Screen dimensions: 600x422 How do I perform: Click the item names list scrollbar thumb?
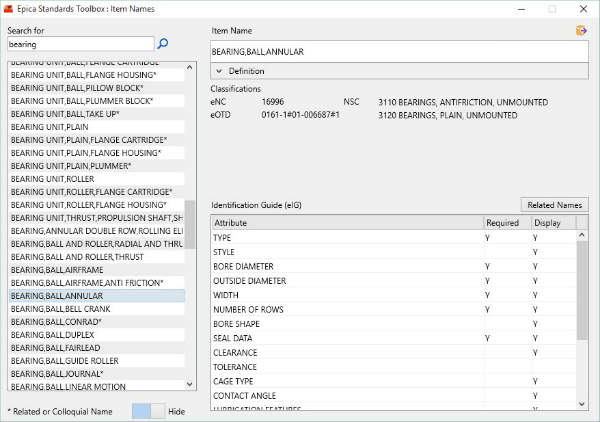point(190,224)
